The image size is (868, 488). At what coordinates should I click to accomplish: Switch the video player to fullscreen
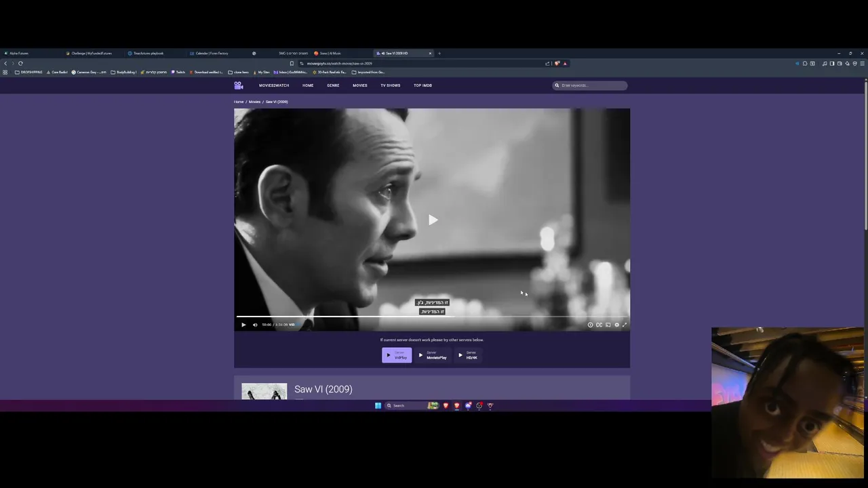click(x=625, y=325)
